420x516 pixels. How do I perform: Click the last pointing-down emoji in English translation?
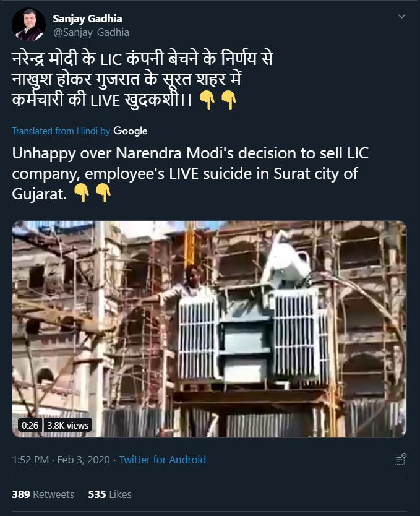point(103,193)
